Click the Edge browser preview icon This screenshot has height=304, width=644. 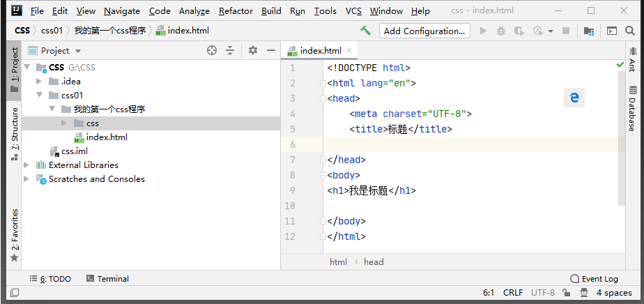point(574,98)
